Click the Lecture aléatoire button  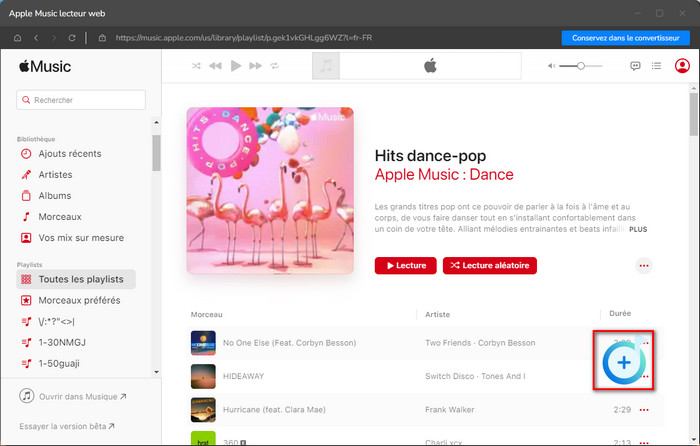click(x=490, y=266)
